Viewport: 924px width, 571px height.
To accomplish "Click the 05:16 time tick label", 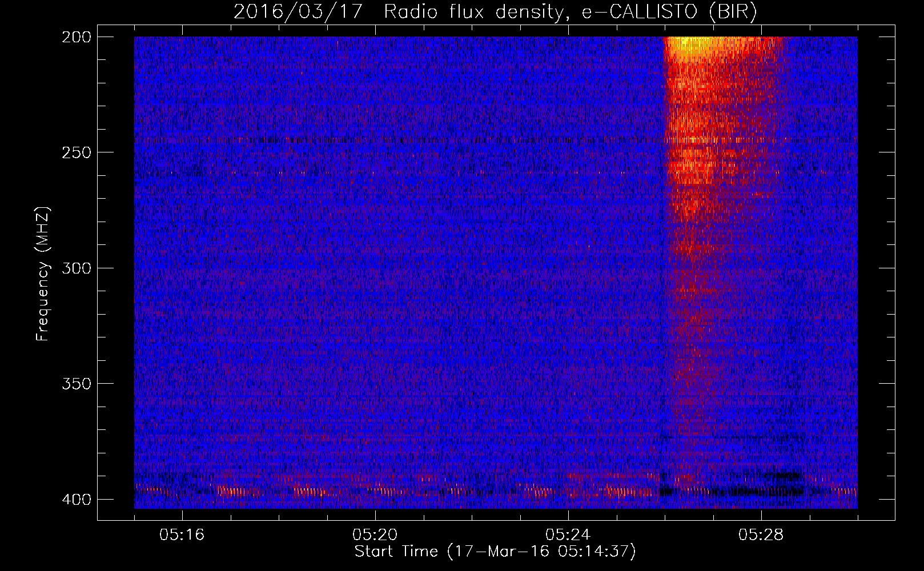I will (x=182, y=534).
